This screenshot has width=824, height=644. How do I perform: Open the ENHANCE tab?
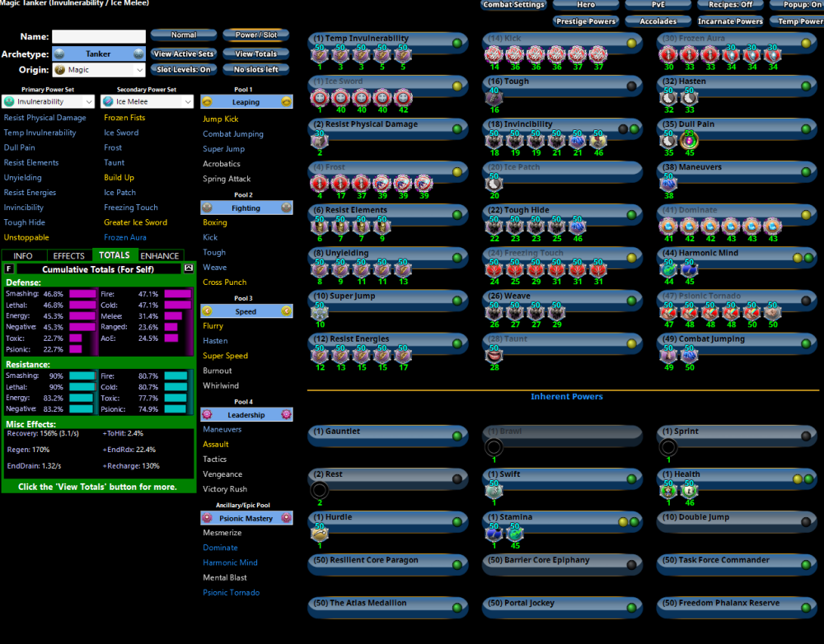point(160,256)
